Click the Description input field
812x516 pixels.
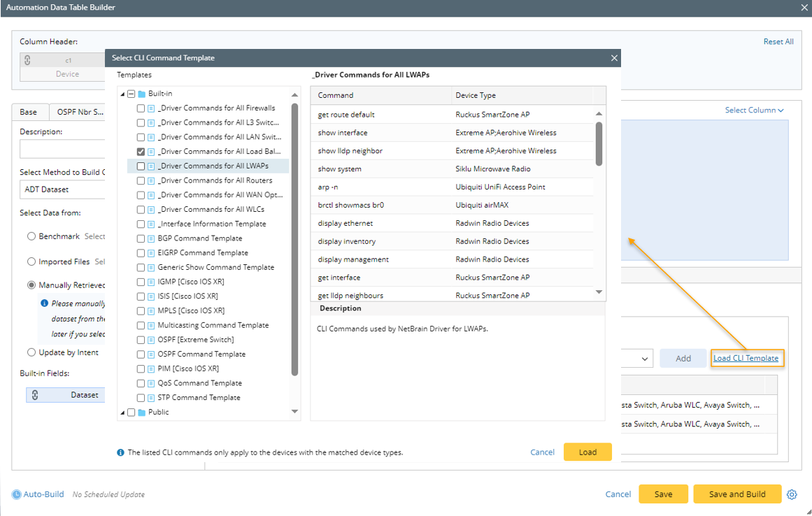click(x=62, y=149)
